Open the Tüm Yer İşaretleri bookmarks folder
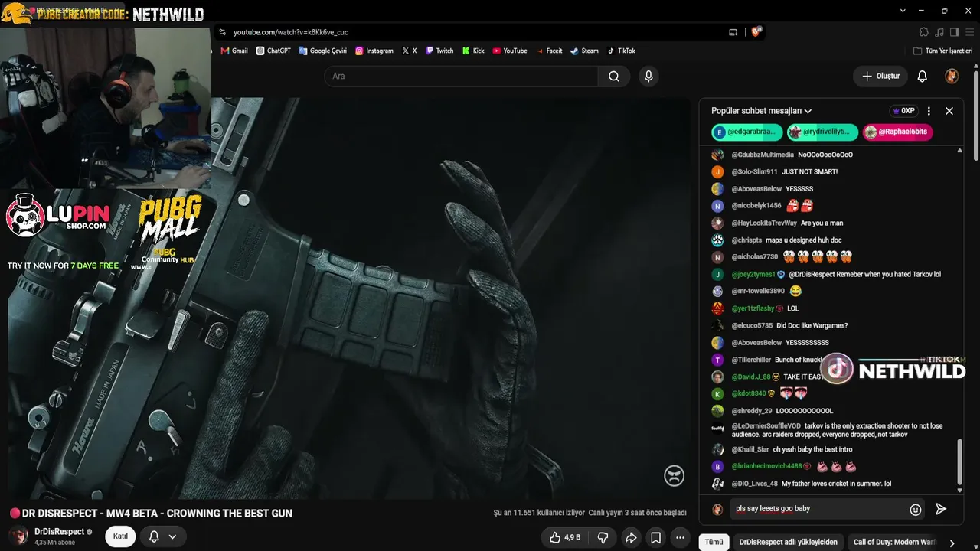This screenshot has height=551, width=980. (943, 51)
